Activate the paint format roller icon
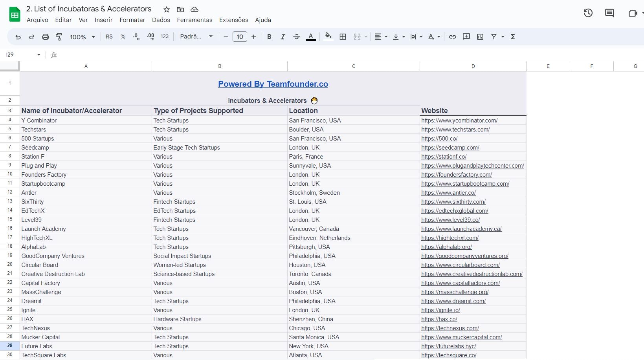Image resolution: width=644 pixels, height=360 pixels. pyautogui.click(x=59, y=37)
